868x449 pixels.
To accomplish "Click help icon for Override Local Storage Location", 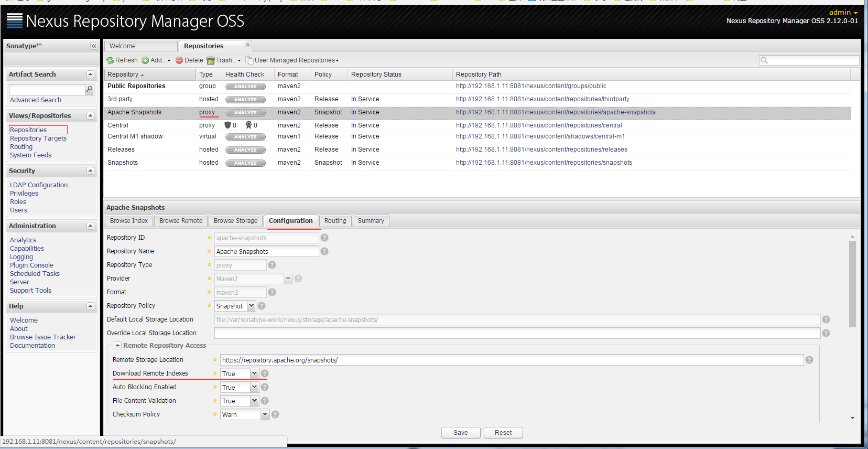I will (x=826, y=333).
